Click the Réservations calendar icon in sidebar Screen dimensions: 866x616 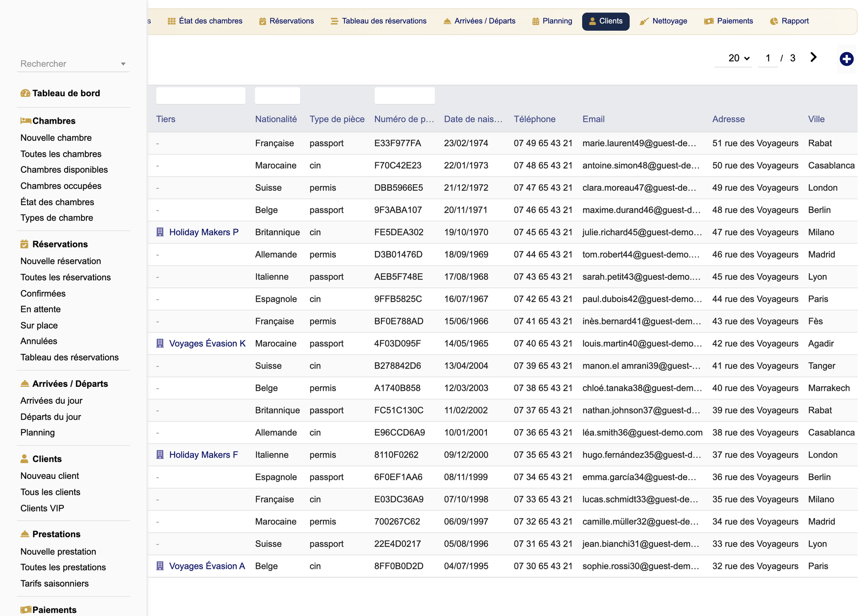[24, 244]
